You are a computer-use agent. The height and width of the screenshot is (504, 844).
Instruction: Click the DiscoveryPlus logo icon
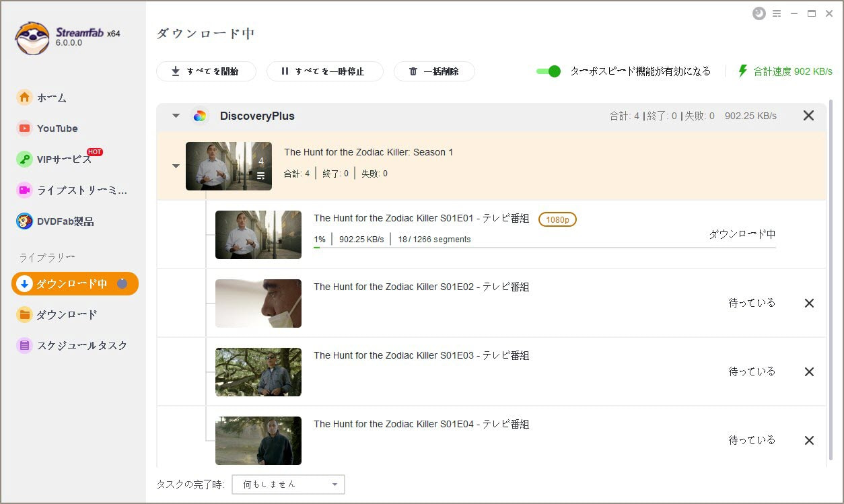pos(199,116)
